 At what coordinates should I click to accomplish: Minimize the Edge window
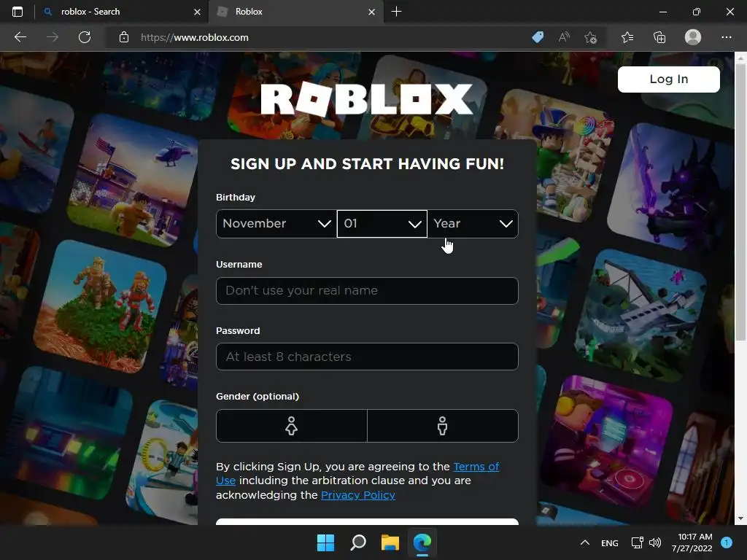click(662, 12)
